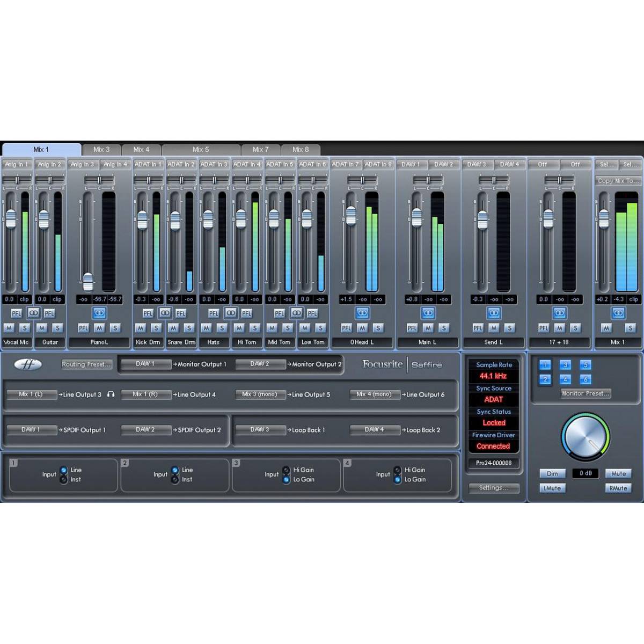Toggle stereo link between Hats and Hi Tom

tap(231, 312)
